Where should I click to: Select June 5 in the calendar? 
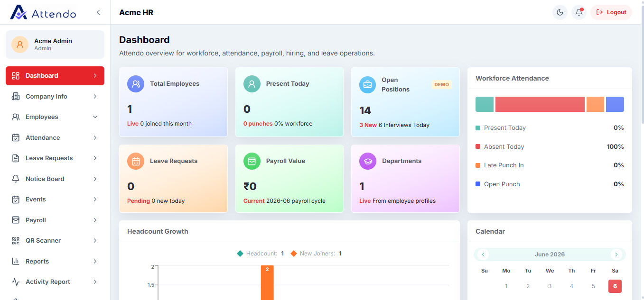(x=593, y=286)
